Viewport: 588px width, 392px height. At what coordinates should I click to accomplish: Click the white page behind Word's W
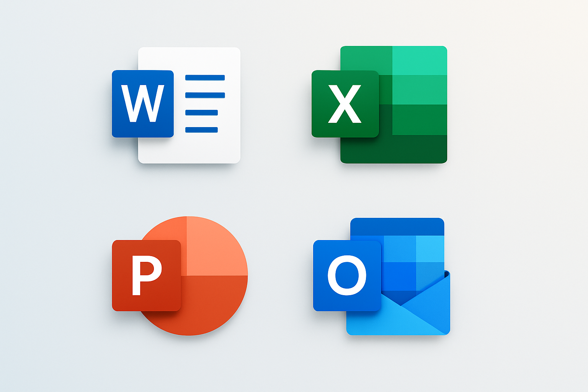point(207,149)
